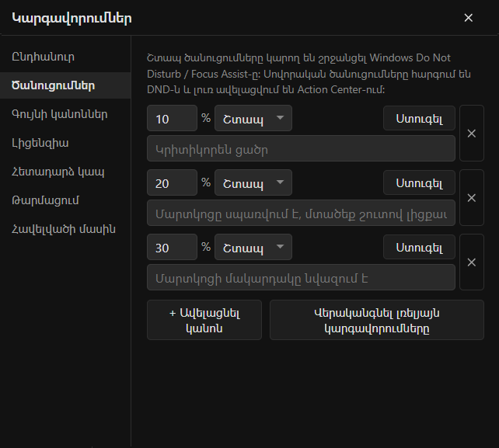The image size is (499, 448).
Task: Open the Շտապ dropdown for 20% rule
Action: click(253, 182)
